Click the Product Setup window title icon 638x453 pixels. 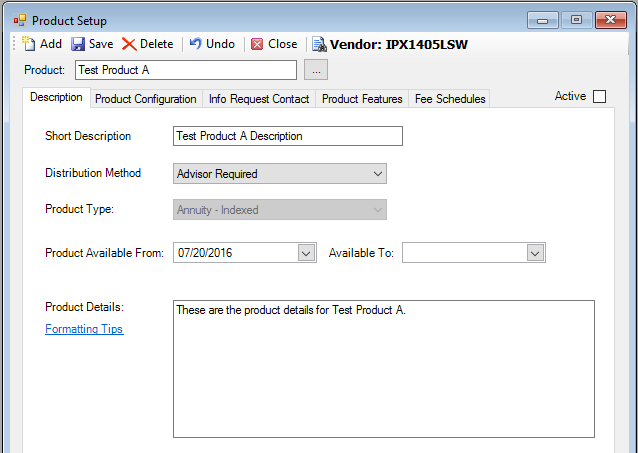coord(19,20)
